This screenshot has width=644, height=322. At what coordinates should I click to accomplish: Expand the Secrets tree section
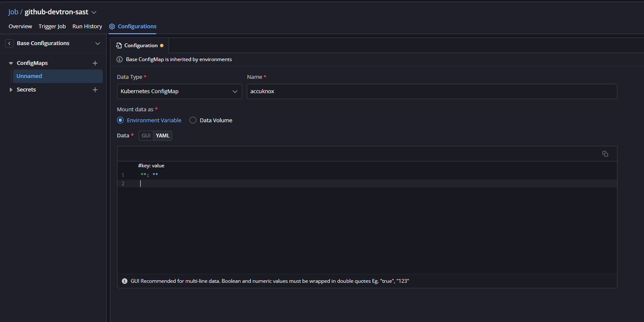tap(11, 90)
